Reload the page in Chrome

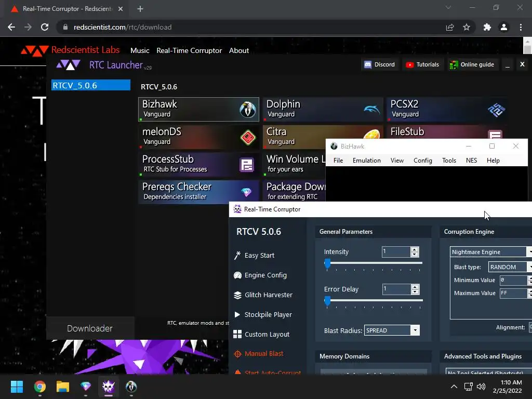[x=45, y=27]
